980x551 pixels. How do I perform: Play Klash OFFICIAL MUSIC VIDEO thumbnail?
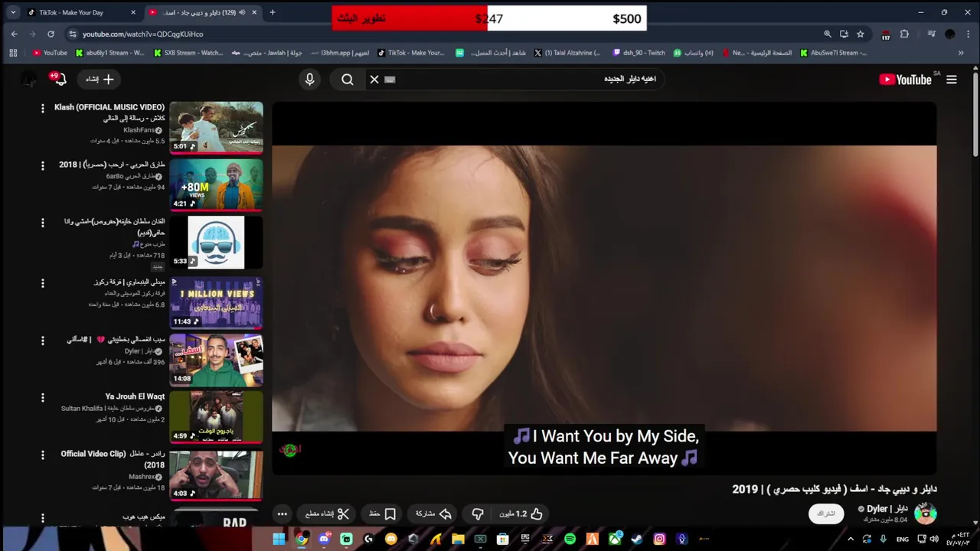coord(216,127)
